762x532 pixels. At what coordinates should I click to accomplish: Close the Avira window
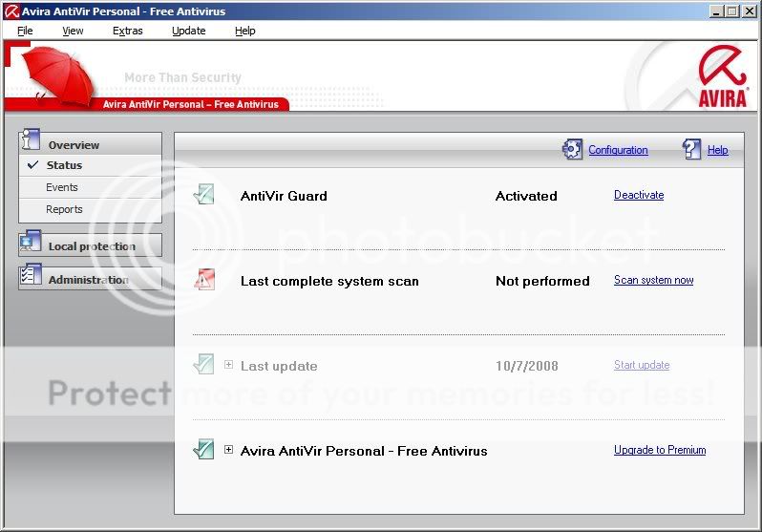click(749, 11)
